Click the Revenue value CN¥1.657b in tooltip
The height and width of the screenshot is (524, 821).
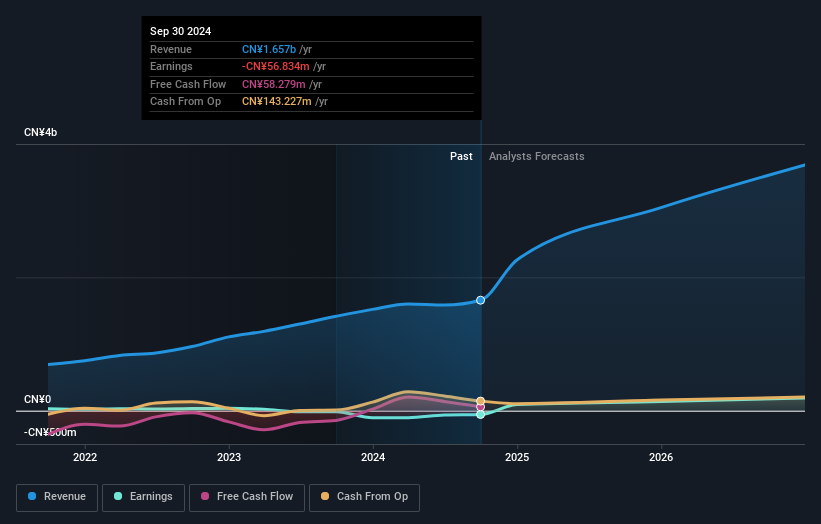pyautogui.click(x=269, y=49)
